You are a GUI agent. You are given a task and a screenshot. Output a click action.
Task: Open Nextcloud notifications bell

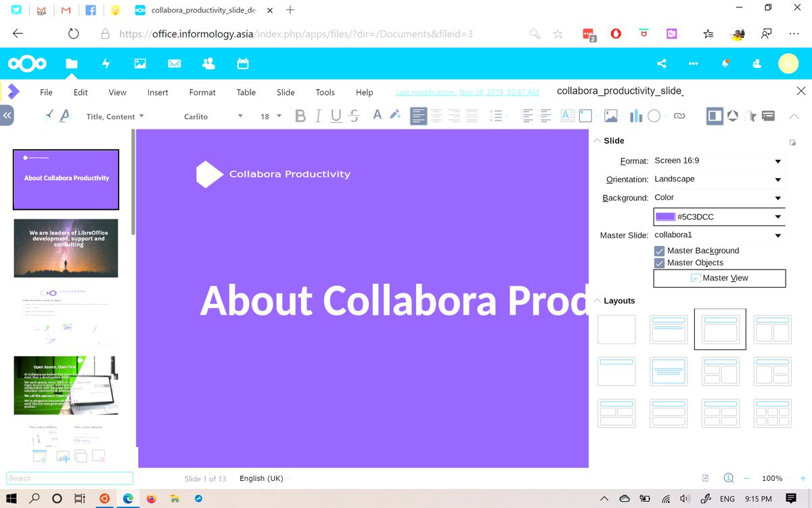pyautogui.click(x=725, y=64)
